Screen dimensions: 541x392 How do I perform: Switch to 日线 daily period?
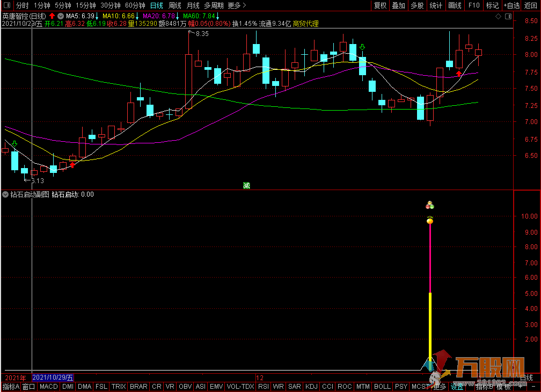point(156,5)
